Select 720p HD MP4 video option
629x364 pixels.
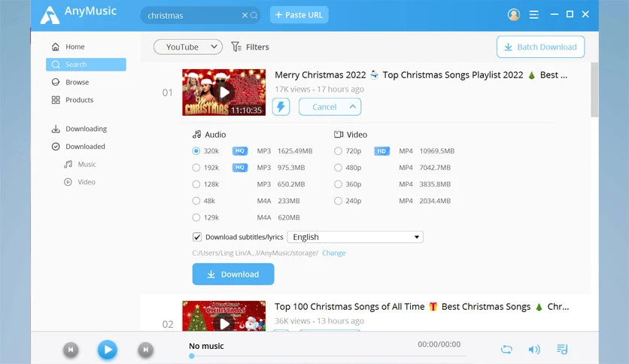tap(338, 151)
